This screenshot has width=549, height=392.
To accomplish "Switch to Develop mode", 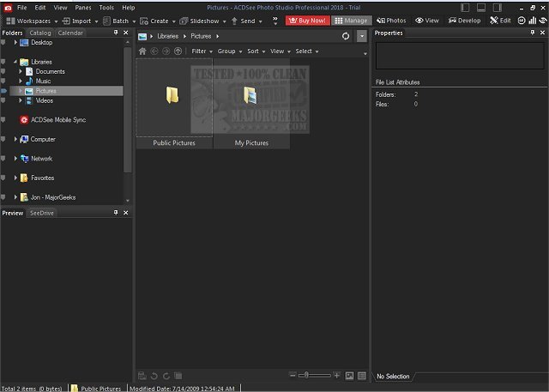I will pos(464,20).
